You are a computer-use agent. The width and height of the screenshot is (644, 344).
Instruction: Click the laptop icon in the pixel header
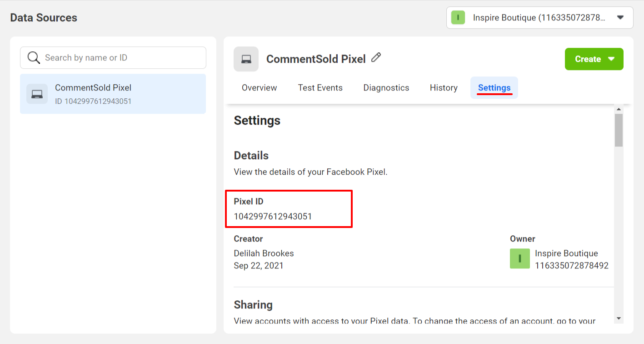246,59
